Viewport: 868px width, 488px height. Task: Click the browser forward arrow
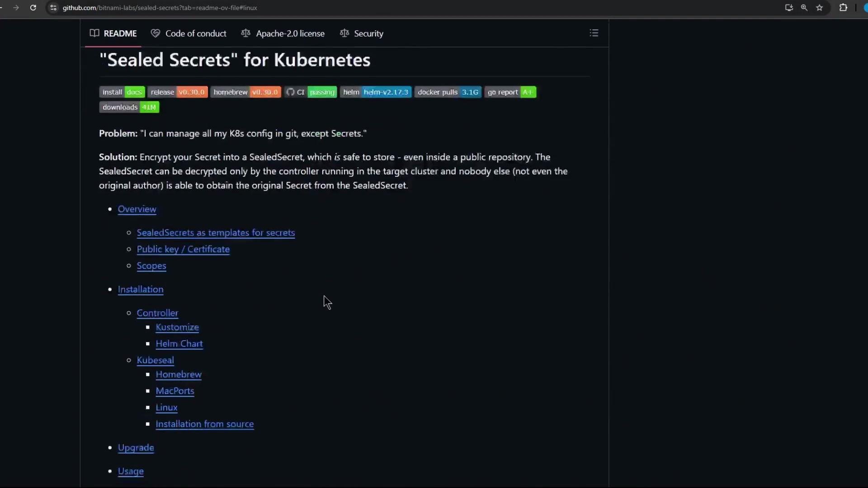click(16, 8)
